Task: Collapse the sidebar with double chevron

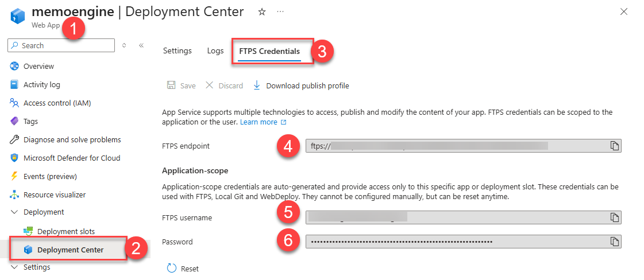Action: pos(141,45)
